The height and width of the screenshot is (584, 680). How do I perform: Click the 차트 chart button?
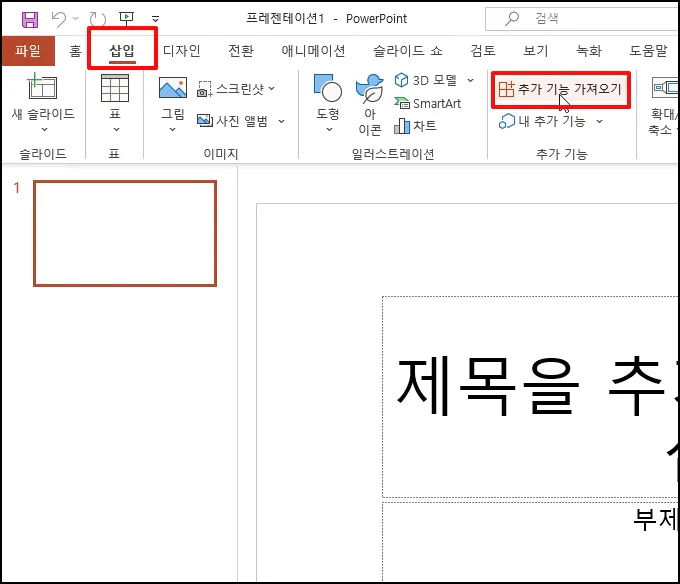click(x=415, y=126)
